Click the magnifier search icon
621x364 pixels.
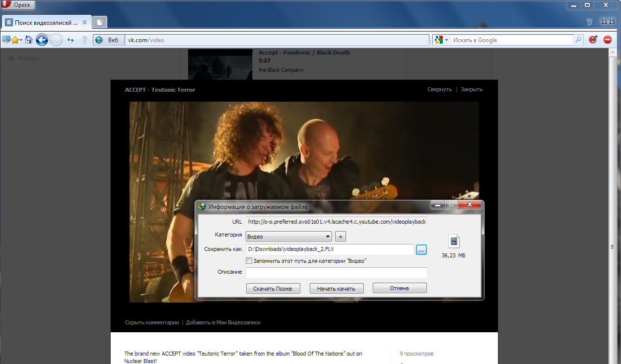coord(578,40)
